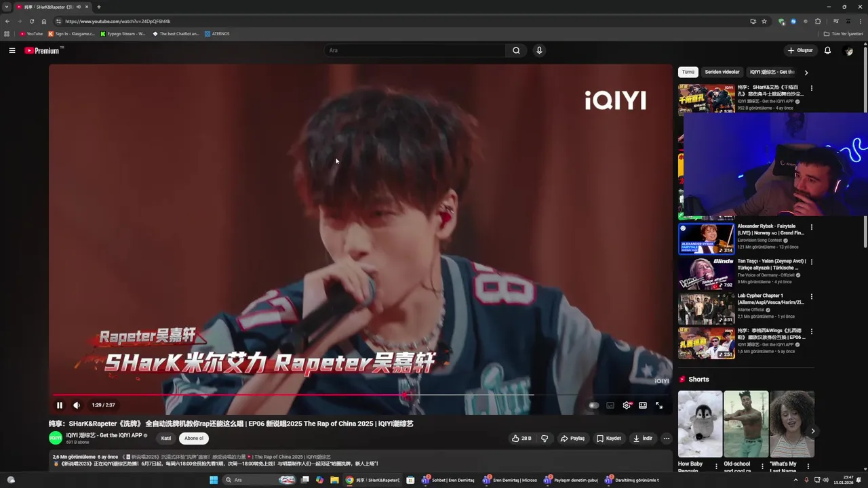
Task: Open the account avatar menu
Action: [x=848, y=51]
